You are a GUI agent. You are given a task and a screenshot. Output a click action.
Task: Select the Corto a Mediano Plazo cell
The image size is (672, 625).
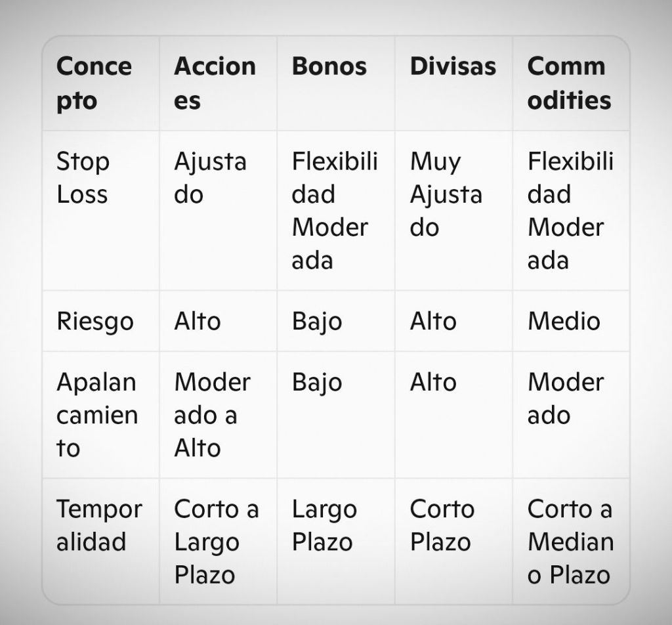click(570, 542)
